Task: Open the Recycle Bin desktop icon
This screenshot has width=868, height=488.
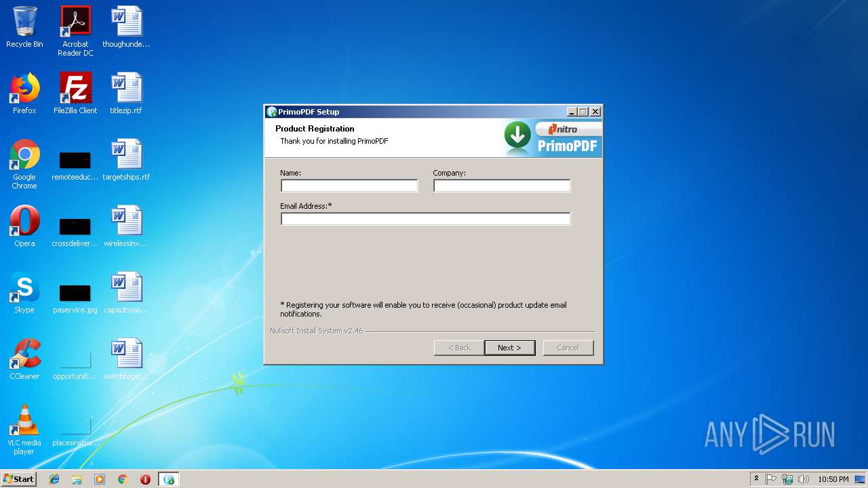Action: tap(24, 27)
